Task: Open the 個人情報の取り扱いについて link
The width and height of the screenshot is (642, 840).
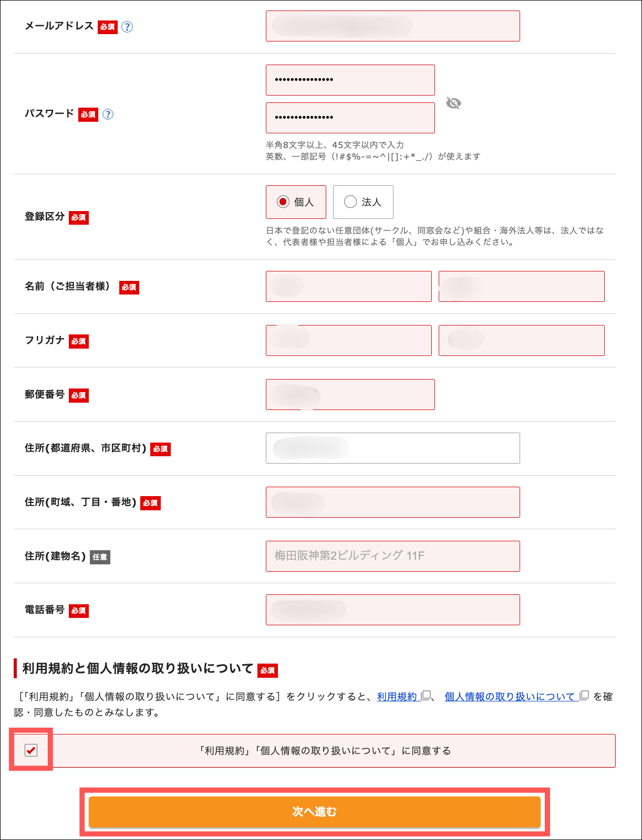Action: coord(510,697)
